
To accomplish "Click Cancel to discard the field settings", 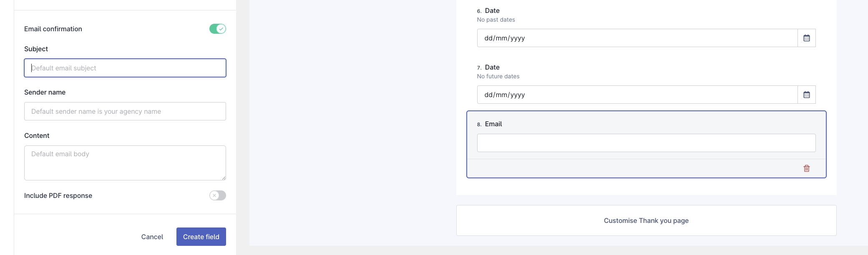I will pos(152,236).
